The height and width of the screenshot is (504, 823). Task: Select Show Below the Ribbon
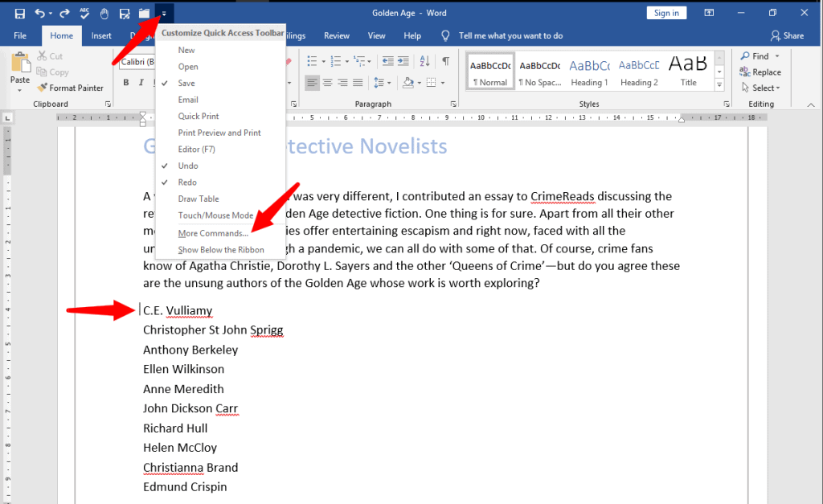(220, 250)
